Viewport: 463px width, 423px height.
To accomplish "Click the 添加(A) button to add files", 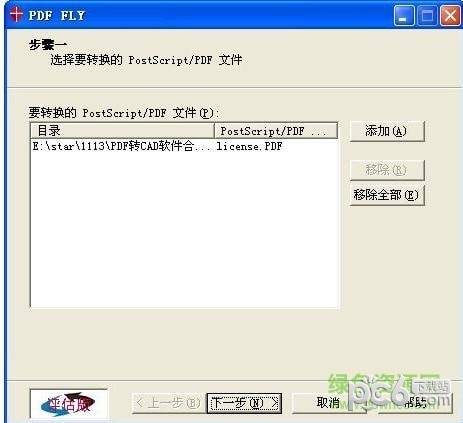I will (x=387, y=131).
